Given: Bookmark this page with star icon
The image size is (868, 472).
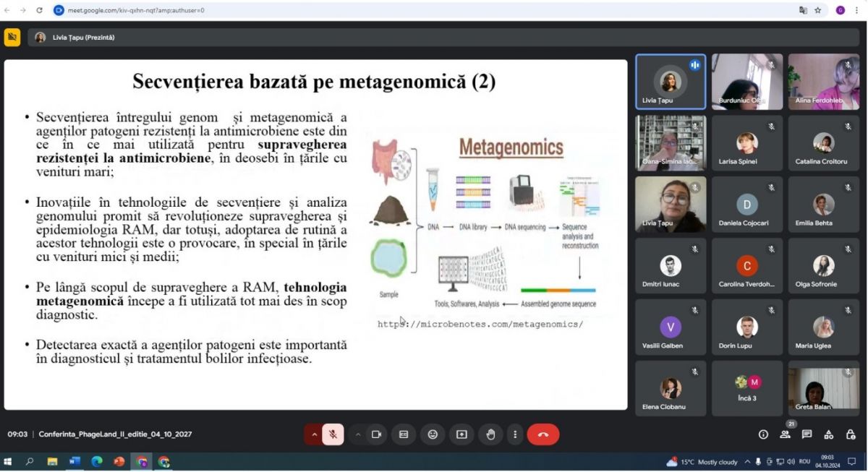Looking at the screenshot, I should pyautogui.click(x=818, y=10).
